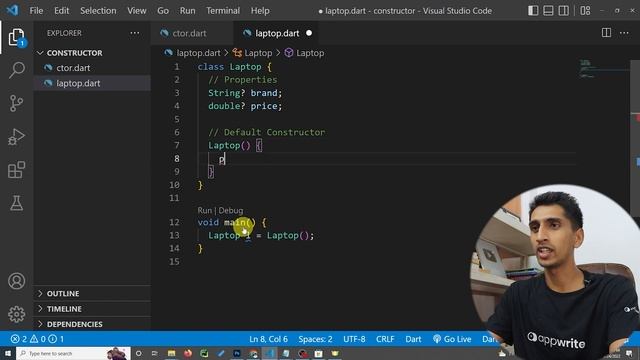Open the Accounts menu icon
The height and width of the screenshot is (360, 640).
(x=16, y=281)
